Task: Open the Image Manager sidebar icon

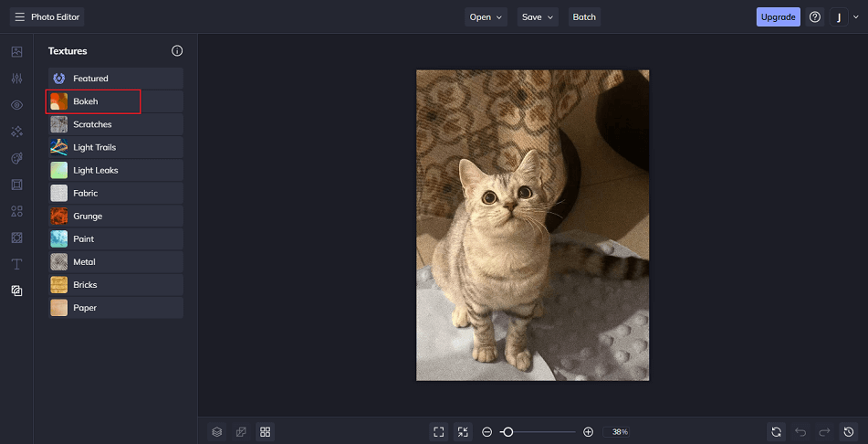Action: coord(16,52)
